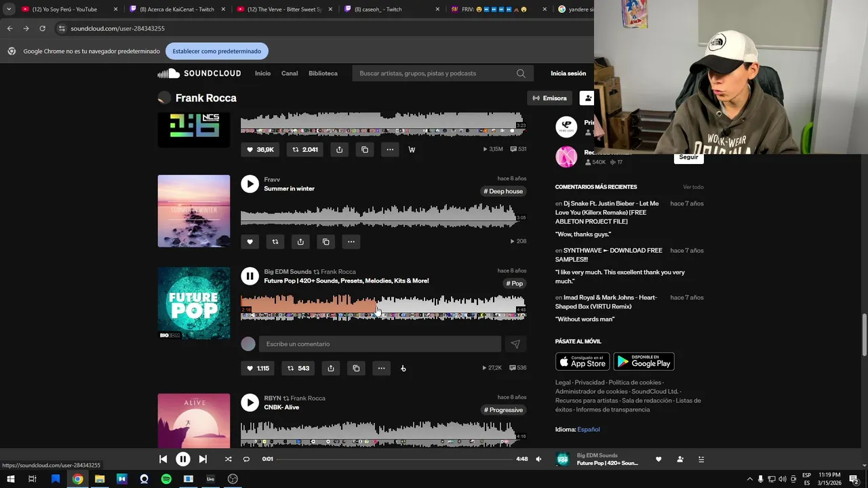868x488 pixels.
Task: Like Future Pop track with 1.115 likes
Action: pos(258,368)
